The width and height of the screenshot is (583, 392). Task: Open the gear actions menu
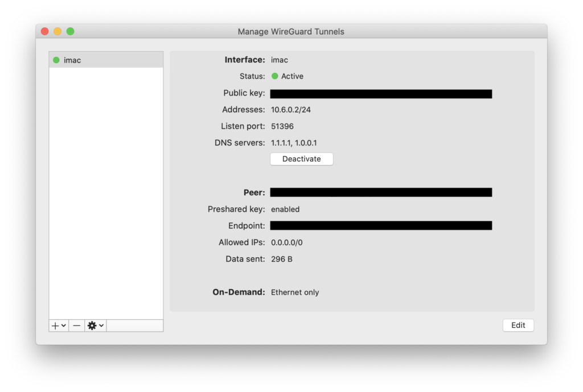click(96, 325)
